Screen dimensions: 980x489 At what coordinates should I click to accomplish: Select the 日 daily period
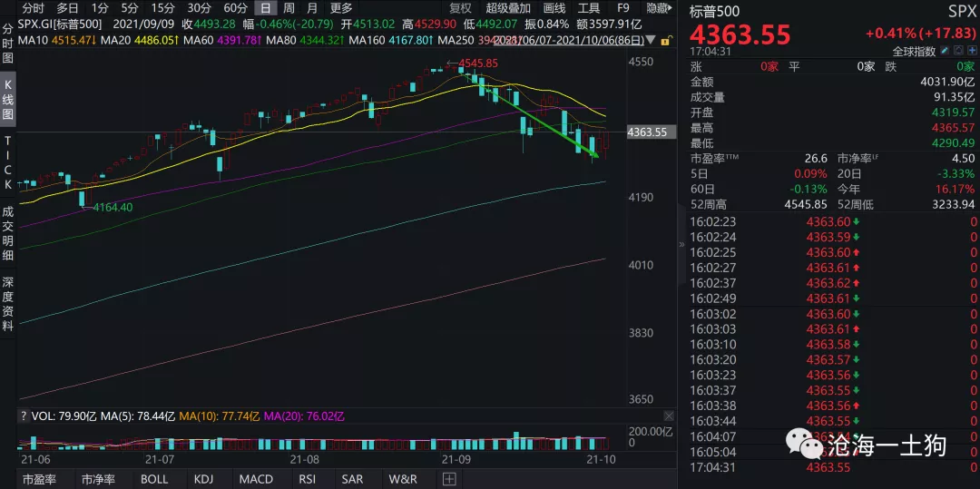click(x=266, y=8)
